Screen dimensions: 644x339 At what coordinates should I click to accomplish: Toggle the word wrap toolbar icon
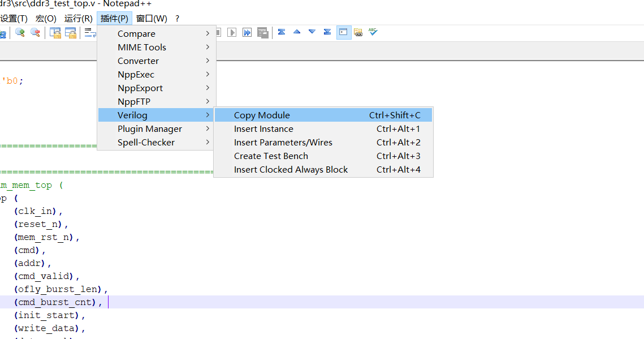coord(90,32)
